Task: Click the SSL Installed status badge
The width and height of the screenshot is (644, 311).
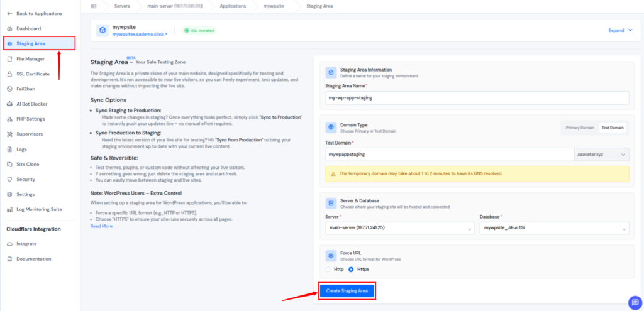Action: [x=199, y=30]
